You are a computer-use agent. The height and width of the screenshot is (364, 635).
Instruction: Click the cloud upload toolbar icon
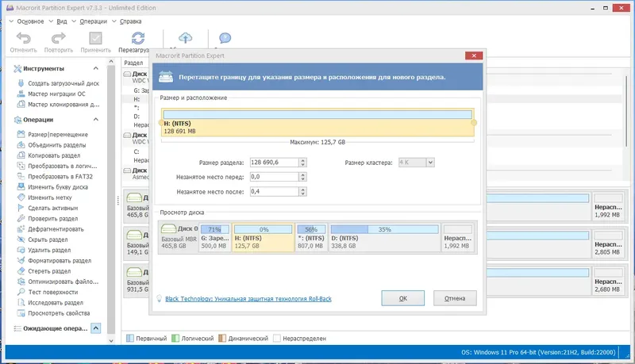click(x=186, y=38)
